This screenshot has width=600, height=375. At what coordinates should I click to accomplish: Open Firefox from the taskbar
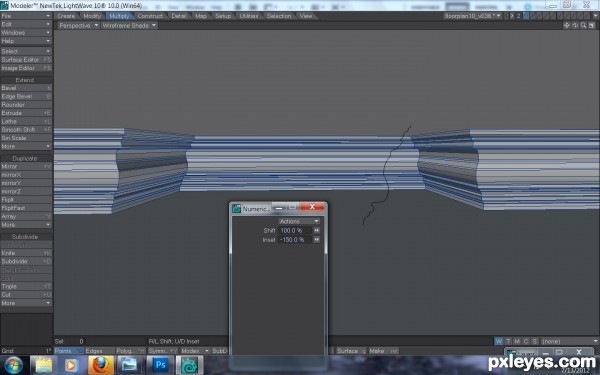click(x=101, y=365)
